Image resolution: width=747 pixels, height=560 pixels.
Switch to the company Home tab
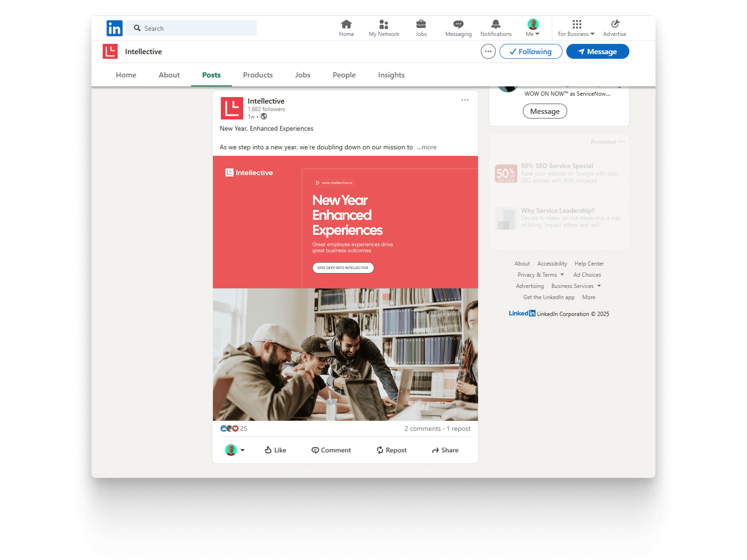click(x=126, y=75)
